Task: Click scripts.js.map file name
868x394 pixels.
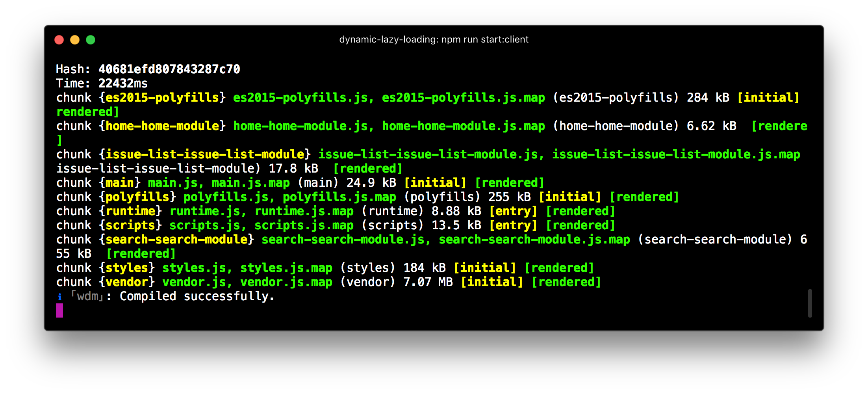Action: click(x=304, y=225)
